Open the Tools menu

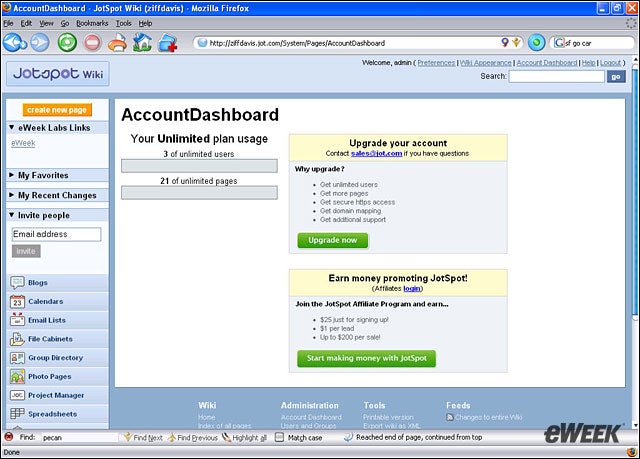pyautogui.click(x=123, y=23)
